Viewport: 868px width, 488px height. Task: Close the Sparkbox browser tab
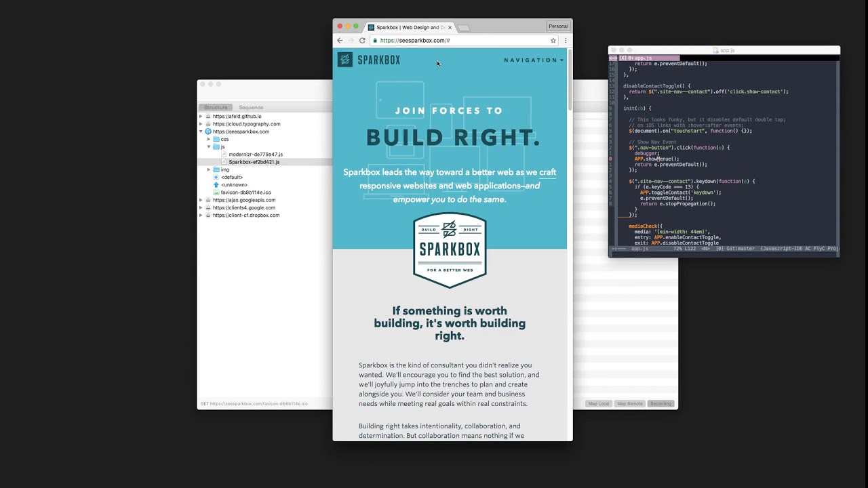[450, 28]
